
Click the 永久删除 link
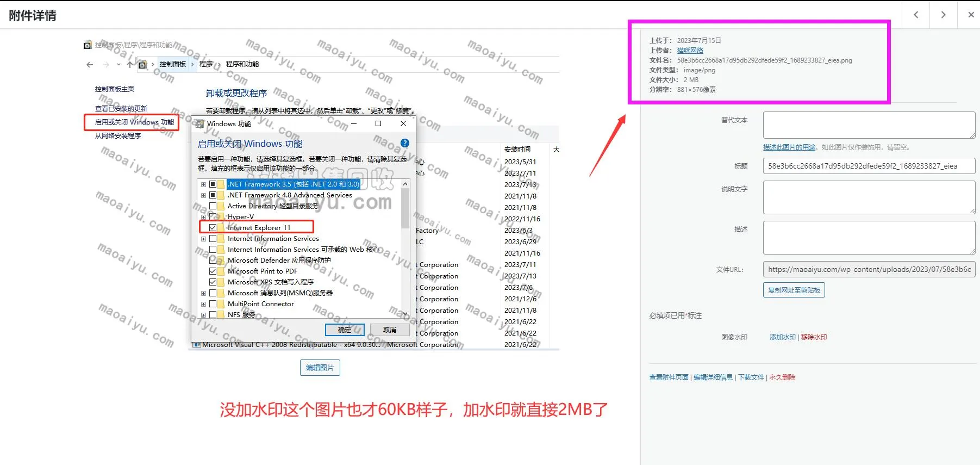click(782, 377)
